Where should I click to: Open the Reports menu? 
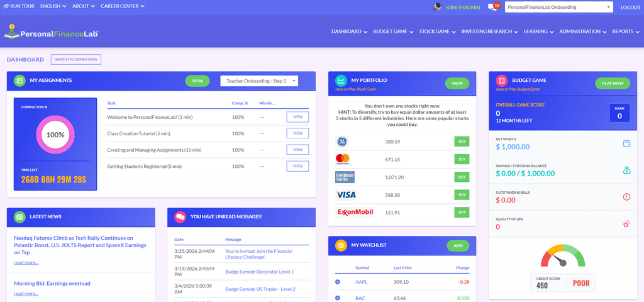pos(626,31)
